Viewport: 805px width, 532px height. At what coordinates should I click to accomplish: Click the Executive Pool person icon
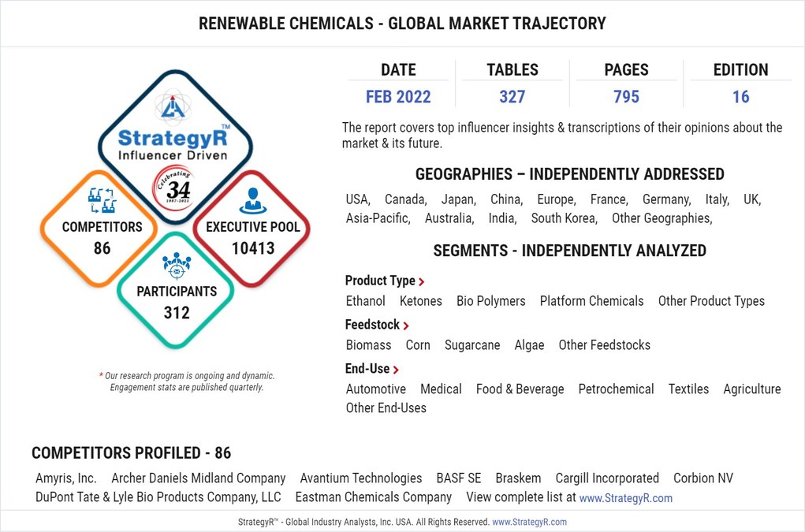[x=252, y=201]
